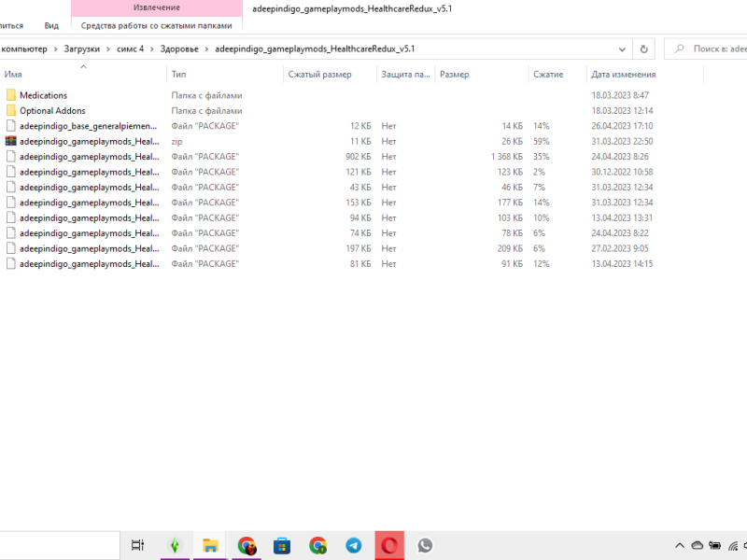Viewport: 747px width, 560px height.
Task: Click the date 30.12.2022 10:58
Action: tap(622, 172)
